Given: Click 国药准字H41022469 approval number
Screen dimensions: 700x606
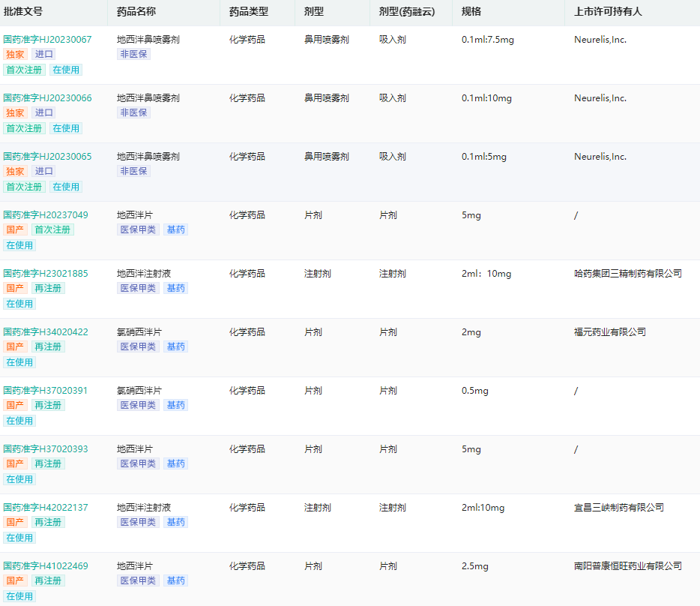Looking at the screenshot, I should click(x=46, y=566).
